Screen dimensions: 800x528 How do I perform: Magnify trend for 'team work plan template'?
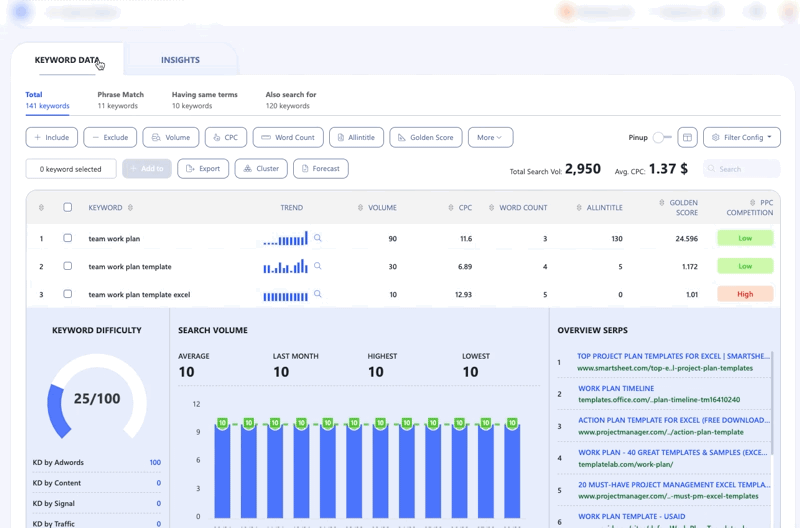point(318,266)
